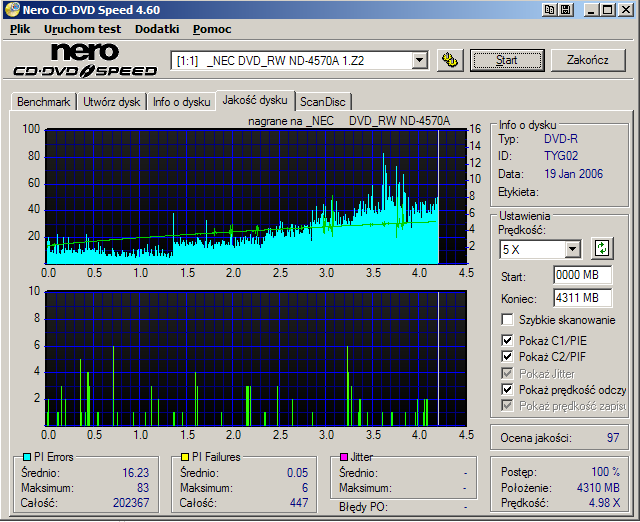Image resolution: width=640 pixels, height=522 pixels.
Task: Click the disc type DVD-R text
Action: coord(561,139)
